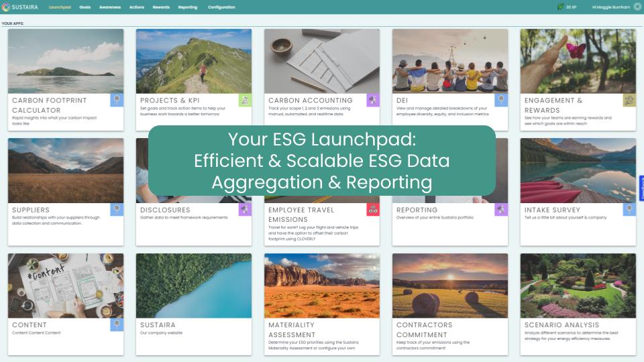
Task: Open the Actions menu
Action: coord(137,7)
